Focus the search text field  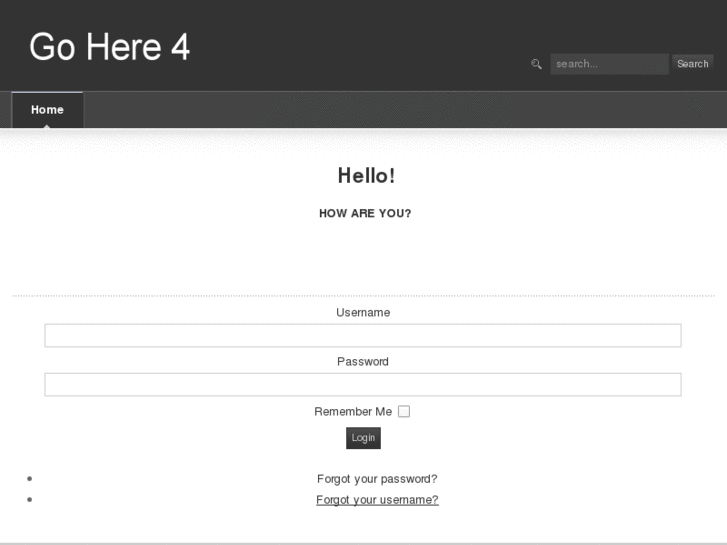coord(609,64)
